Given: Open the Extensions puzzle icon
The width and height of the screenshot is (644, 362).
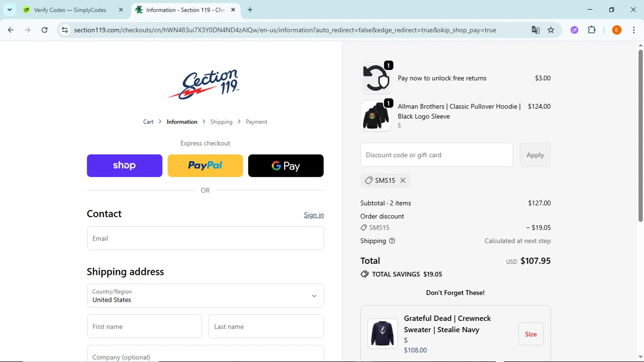Looking at the screenshot, I should pos(592,30).
